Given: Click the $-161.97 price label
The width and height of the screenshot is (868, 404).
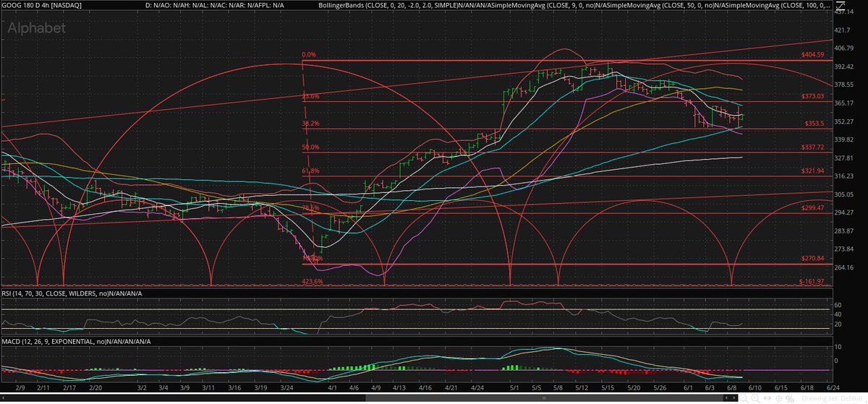Looking at the screenshot, I should point(812,281).
